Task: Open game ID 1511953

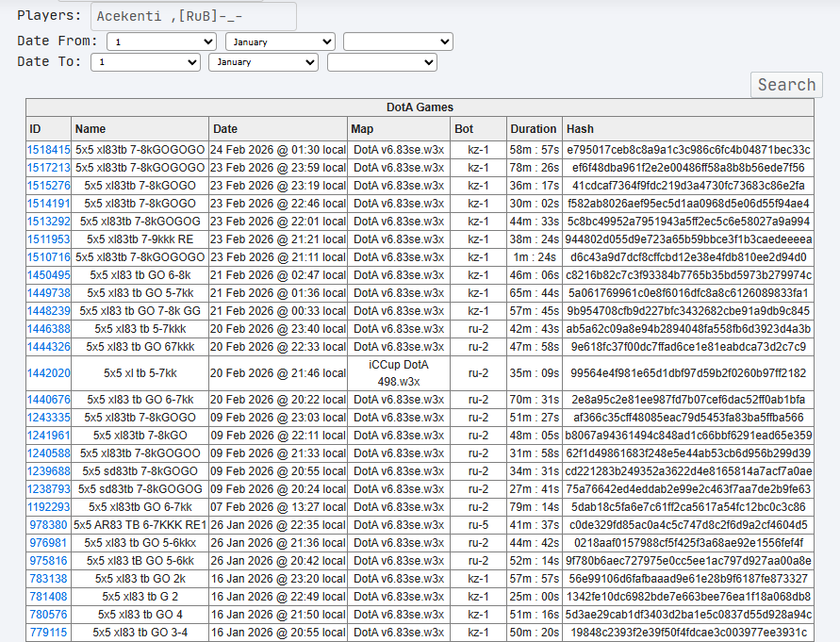Action: pyautogui.click(x=49, y=239)
